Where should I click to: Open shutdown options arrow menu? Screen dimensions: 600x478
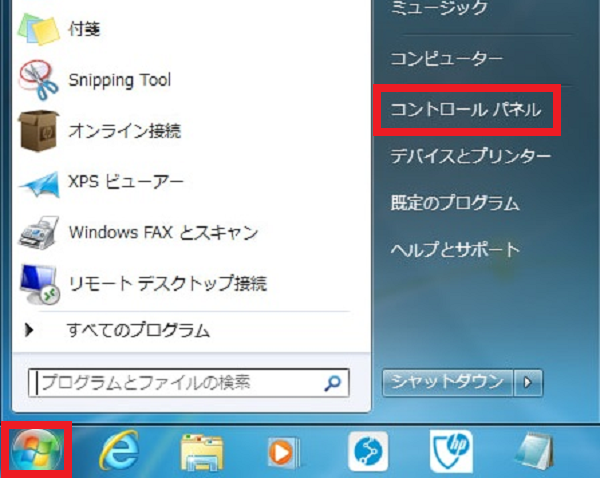tap(528, 382)
